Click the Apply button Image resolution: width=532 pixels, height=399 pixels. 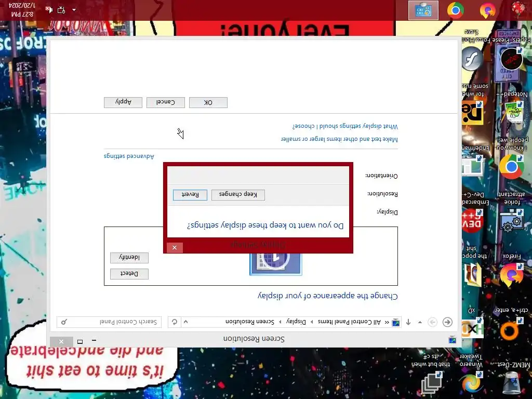(123, 102)
